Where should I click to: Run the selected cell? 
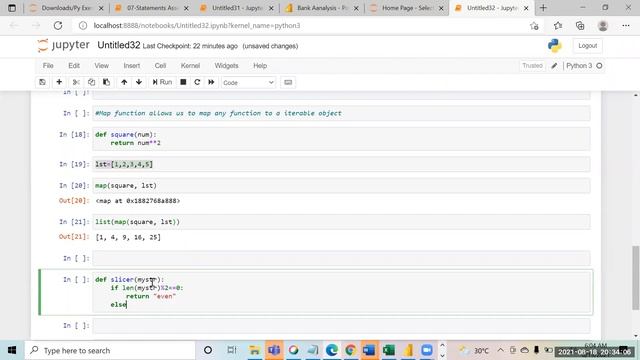tap(162, 82)
